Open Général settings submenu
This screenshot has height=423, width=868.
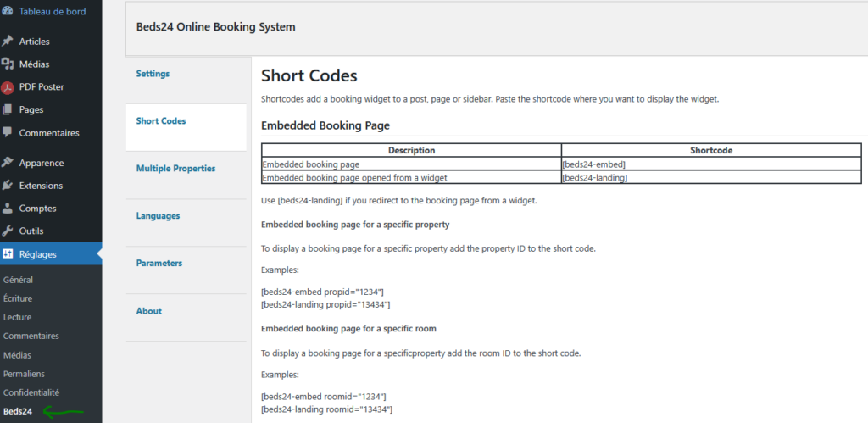coord(19,280)
